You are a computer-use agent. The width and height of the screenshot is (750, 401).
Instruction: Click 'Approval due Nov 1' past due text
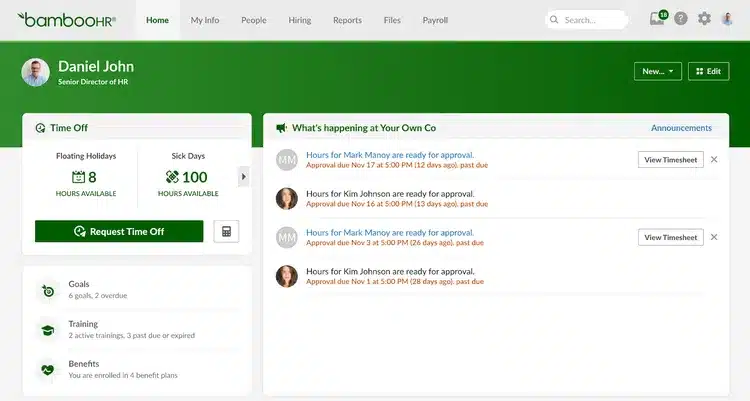coord(395,281)
